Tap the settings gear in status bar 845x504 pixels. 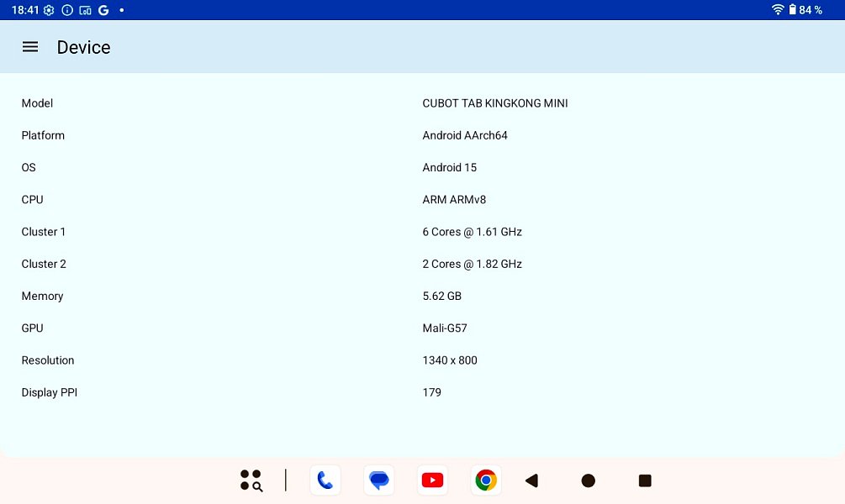pyautogui.click(x=50, y=10)
